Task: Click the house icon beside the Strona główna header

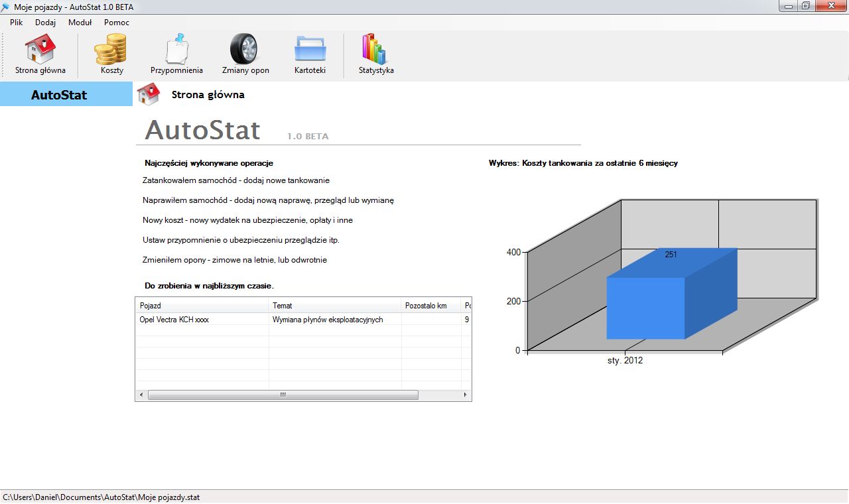Action: [x=148, y=94]
